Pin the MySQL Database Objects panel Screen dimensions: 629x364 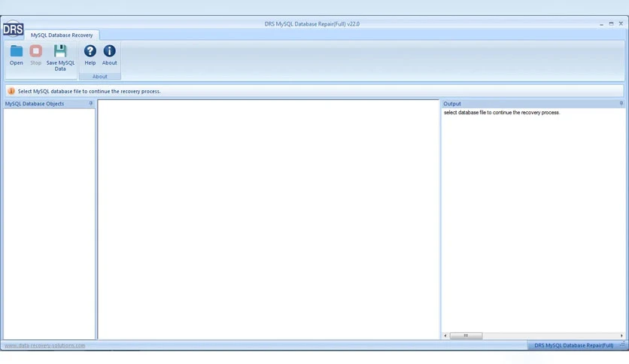click(x=90, y=104)
